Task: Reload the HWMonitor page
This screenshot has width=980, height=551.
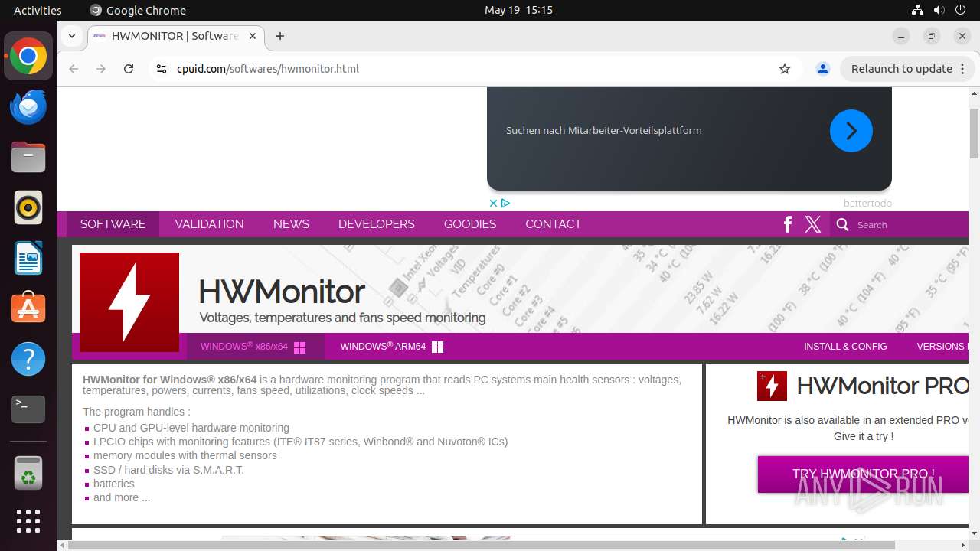Action: [x=129, y=69]
